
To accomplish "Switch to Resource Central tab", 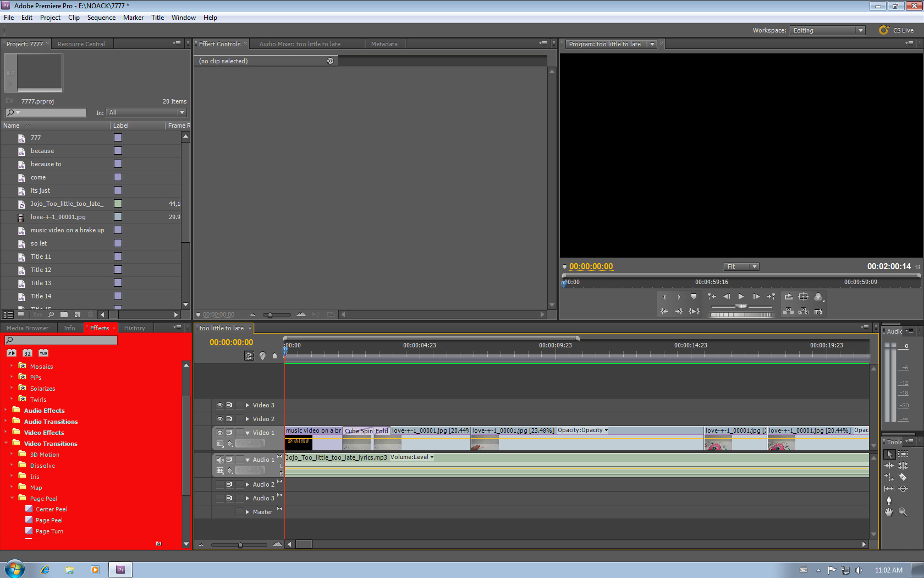I will [x=81, y=44].
